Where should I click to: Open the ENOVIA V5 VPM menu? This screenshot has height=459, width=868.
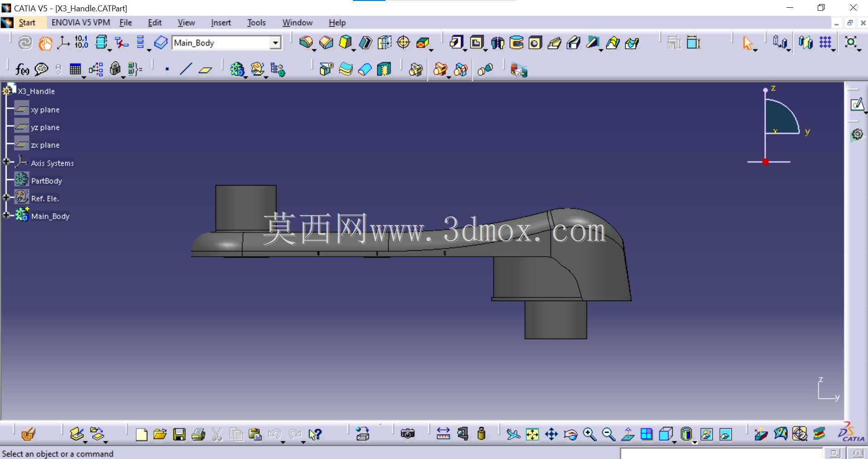[81, 23]
